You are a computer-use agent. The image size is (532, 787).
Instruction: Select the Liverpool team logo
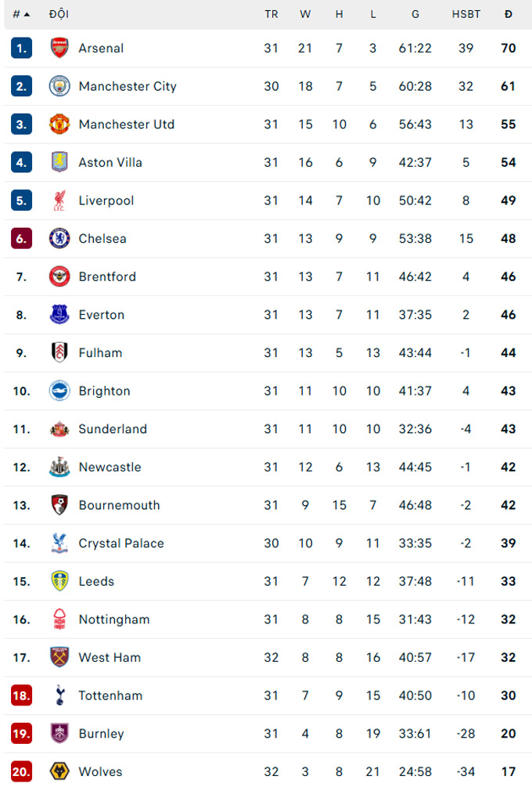[59, 200]
